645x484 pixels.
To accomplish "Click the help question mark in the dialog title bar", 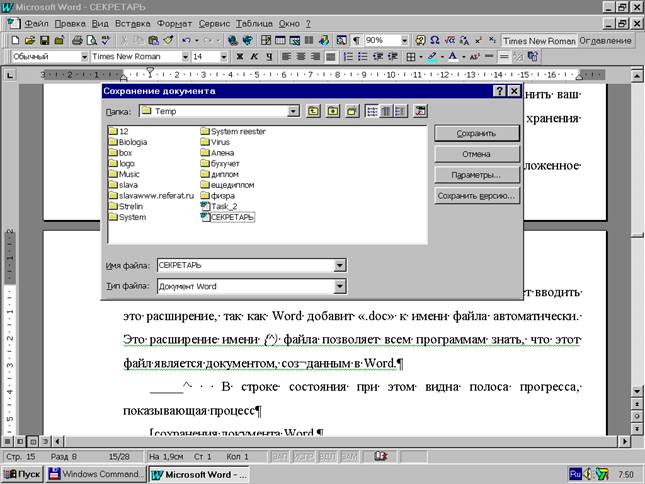I will point(498,91).
